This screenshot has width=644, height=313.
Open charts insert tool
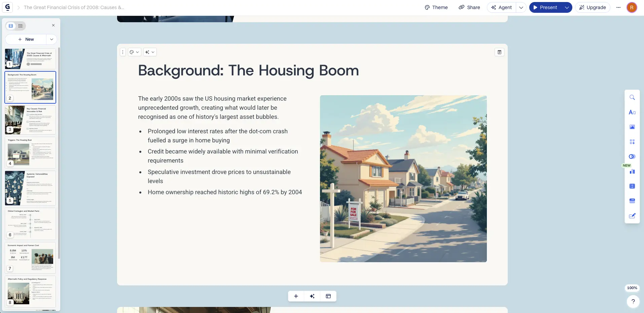pos(632,171)
